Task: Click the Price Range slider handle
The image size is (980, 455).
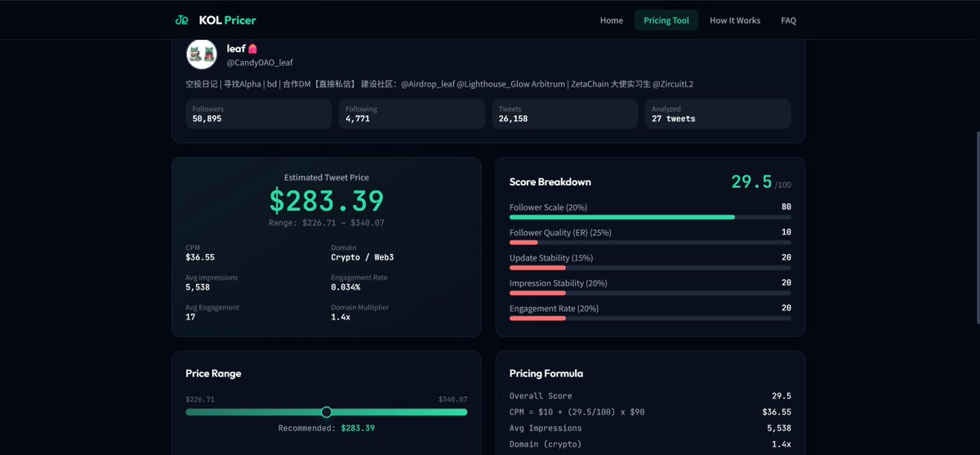Action: point(327,412)
